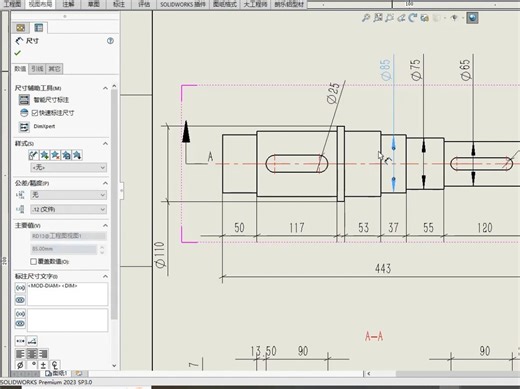
Task: Collapse the 尺寸辅助工具 section
Action: pos(105,88)
